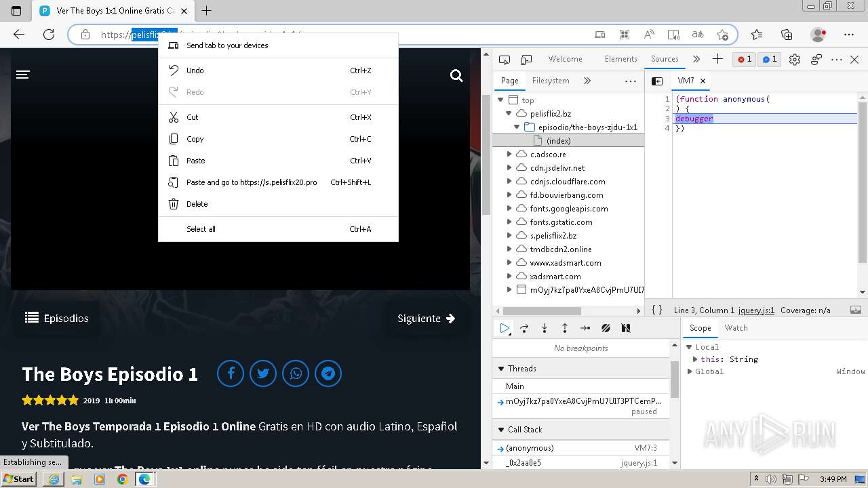Toggle deactivate breakpoints icon

pos(606,328)
